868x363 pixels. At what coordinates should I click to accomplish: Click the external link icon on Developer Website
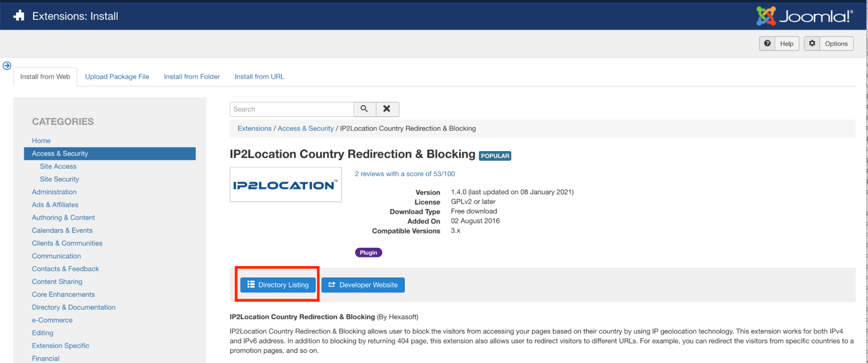[332, 284]
